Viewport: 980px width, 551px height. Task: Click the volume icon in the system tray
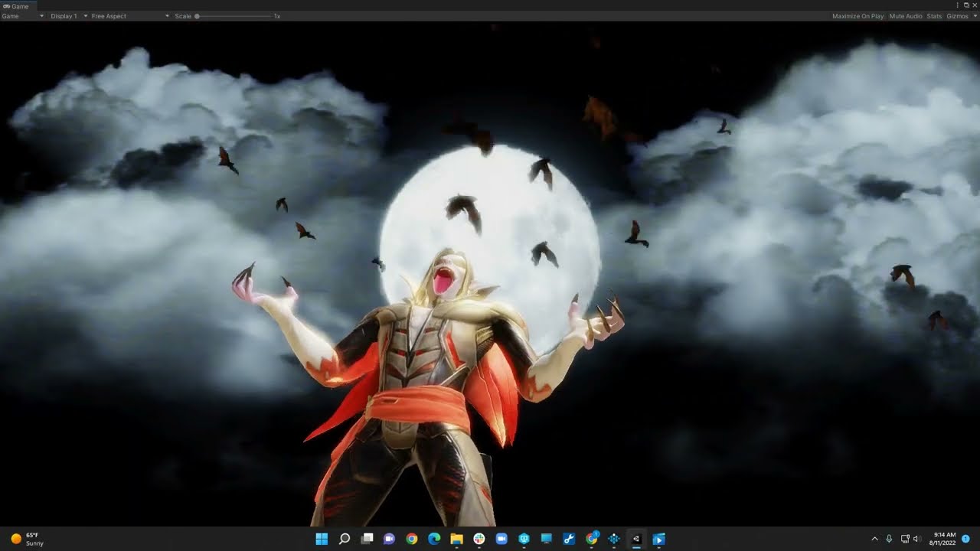click(x=916, y=539)
